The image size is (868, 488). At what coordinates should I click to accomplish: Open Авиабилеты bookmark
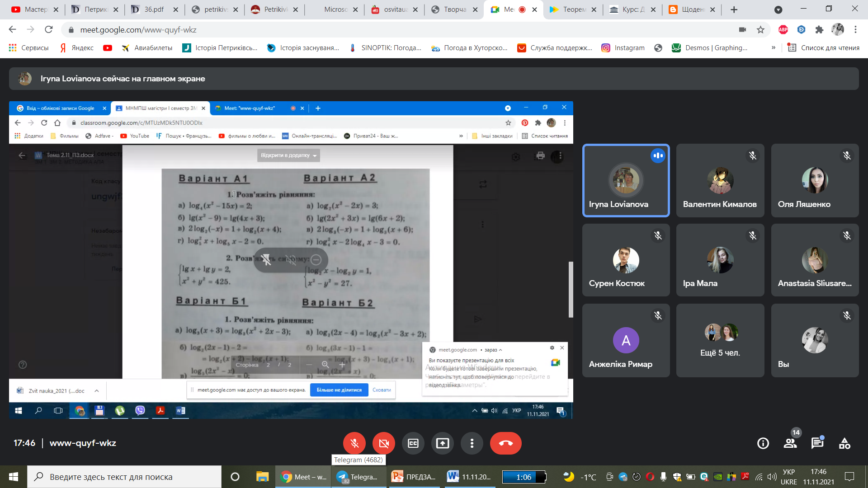[x=147, y=48]
